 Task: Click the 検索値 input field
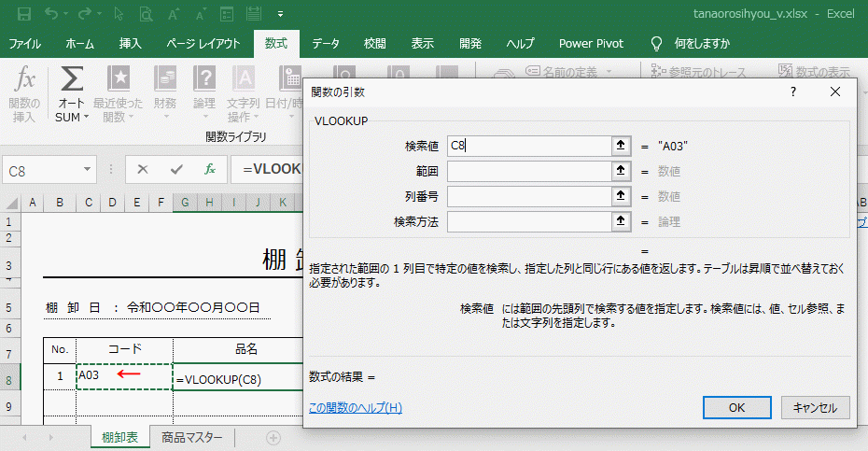tap(529, 147)
